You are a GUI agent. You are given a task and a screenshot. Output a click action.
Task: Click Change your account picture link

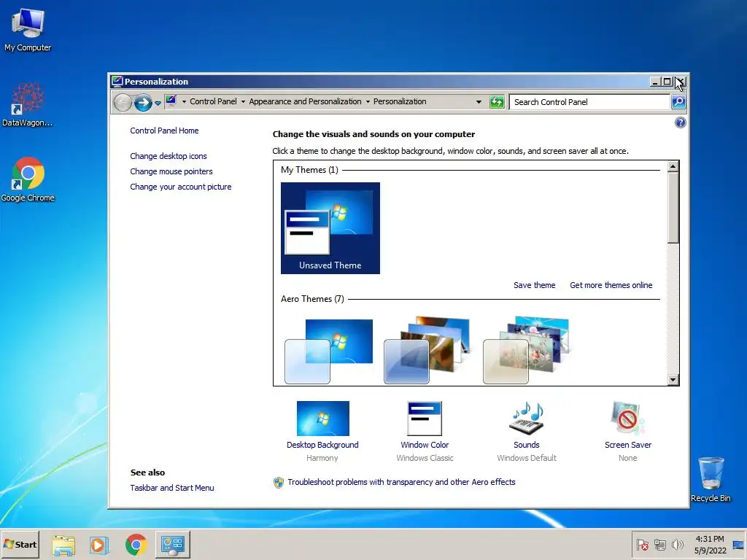(181, 187)
